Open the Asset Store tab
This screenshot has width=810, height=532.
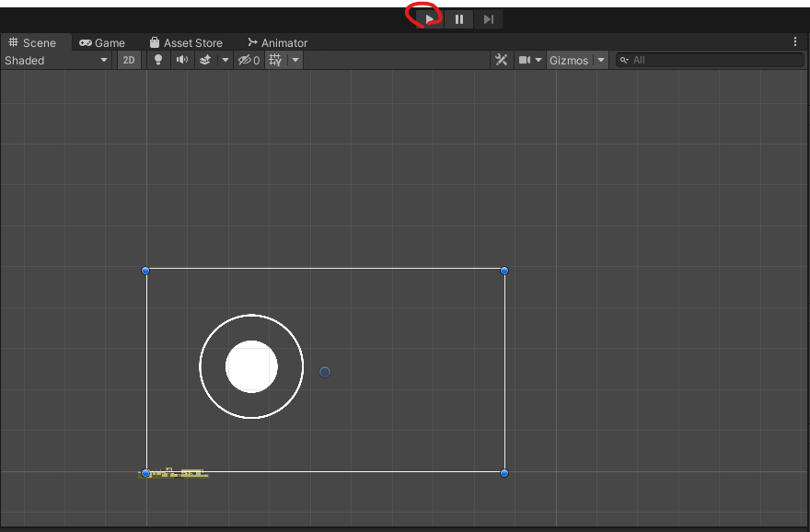186,43
